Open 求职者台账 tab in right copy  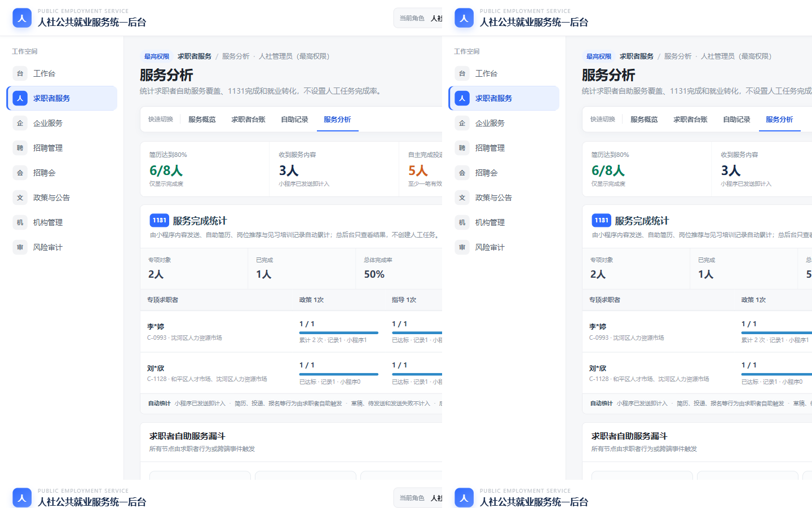pos(690,120)
